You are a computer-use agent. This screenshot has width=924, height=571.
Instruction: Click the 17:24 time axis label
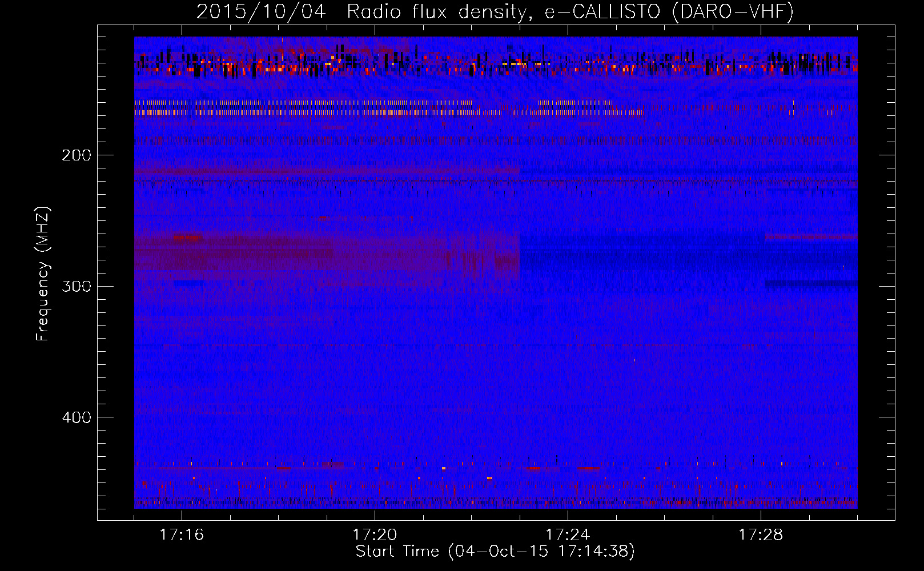[x=568, y=535]
